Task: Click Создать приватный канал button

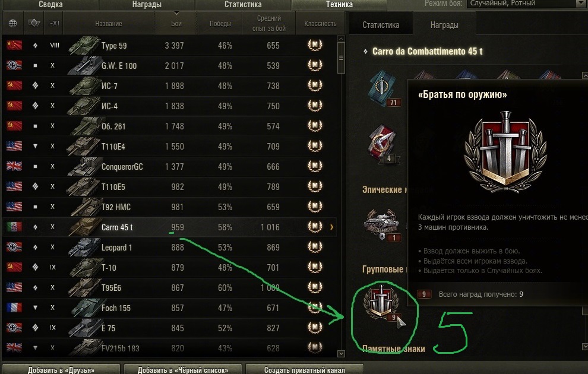Action: point(305,370)
